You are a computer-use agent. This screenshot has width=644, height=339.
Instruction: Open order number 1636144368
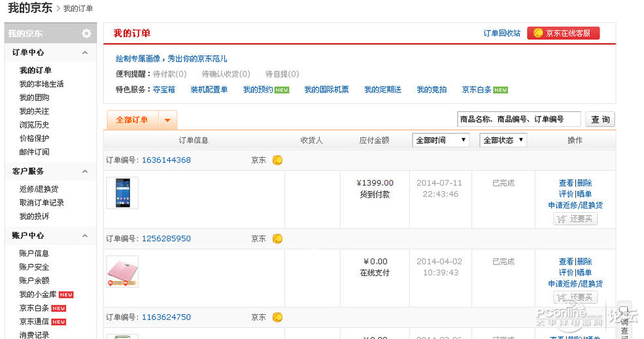coord(166,160)
